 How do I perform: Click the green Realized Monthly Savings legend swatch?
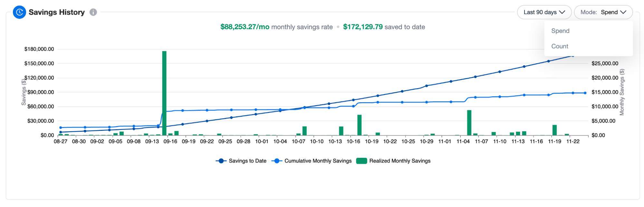coord(361,161)
